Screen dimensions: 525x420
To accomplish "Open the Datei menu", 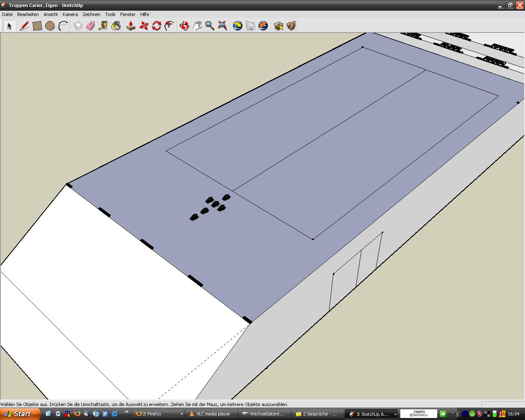I will pyautogui.click(x=7, y=14).
